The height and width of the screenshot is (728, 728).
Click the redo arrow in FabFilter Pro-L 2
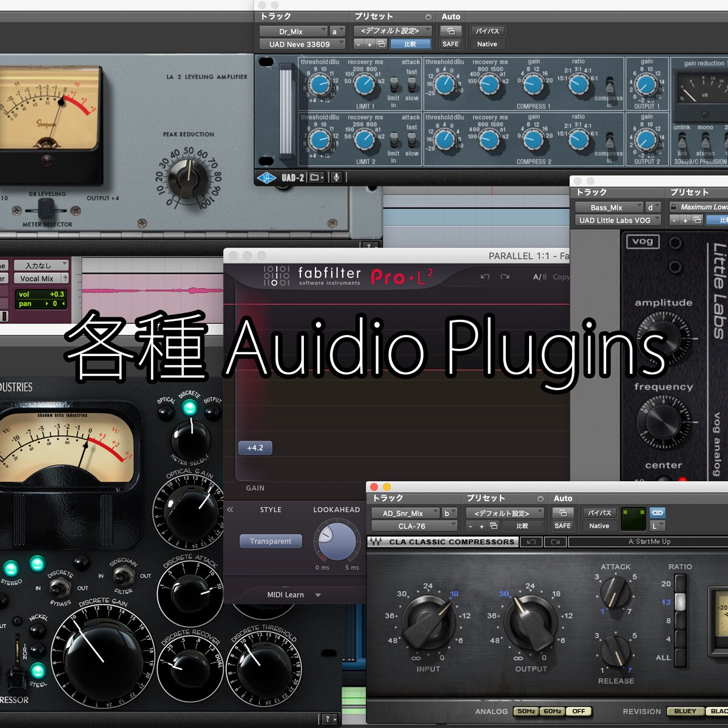(x=505, y=277)
